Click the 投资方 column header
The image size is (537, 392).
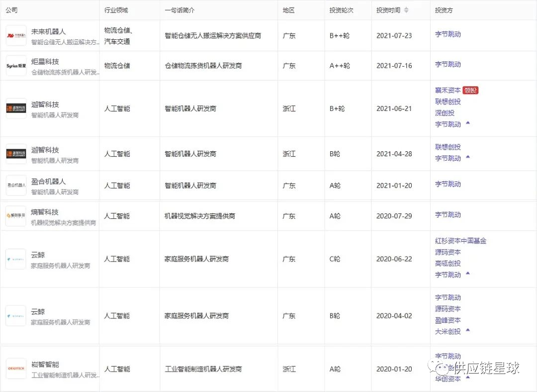tap(444, 10)
